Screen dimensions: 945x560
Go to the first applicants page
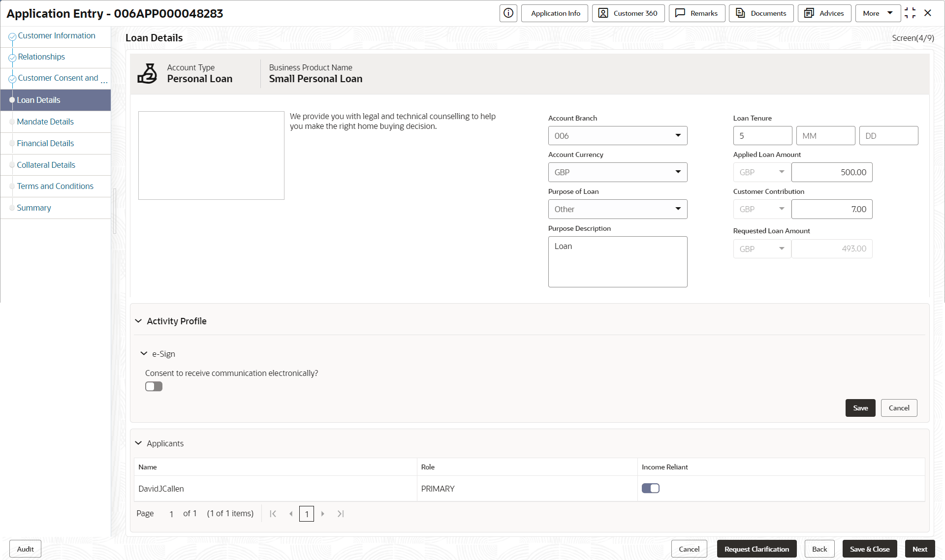click(x=273, y=514)
